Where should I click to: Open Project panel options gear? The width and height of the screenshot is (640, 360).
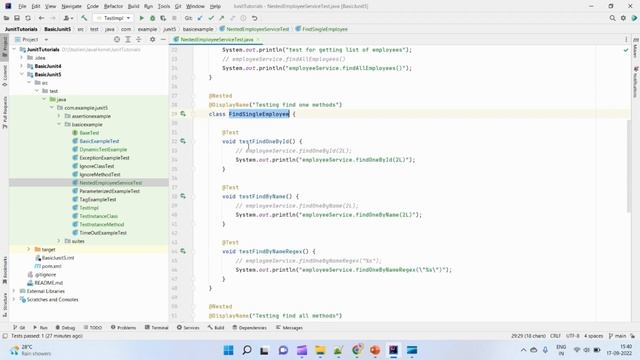click(152, 39)
